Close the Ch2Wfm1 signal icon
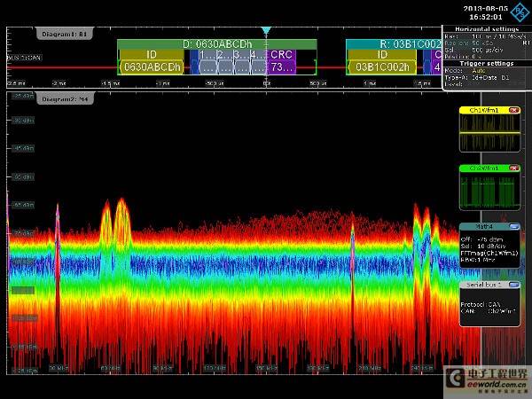The width and height of the screenshot is (532, 399). [x=514, y=168]
